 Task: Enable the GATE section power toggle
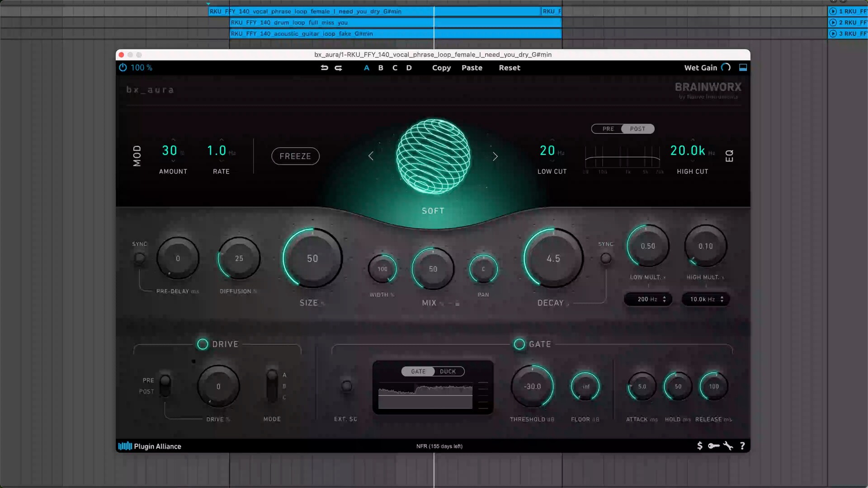coord(519,344)
